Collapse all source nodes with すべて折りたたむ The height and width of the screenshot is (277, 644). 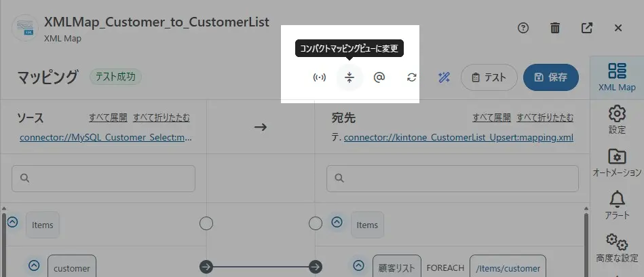[x=162, y=118]
